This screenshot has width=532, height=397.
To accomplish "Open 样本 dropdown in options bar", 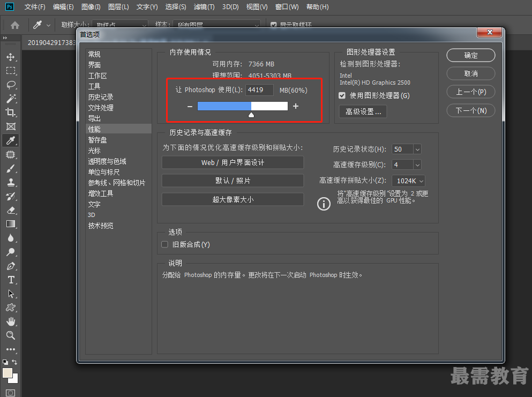I will click(x=216, y=25).
